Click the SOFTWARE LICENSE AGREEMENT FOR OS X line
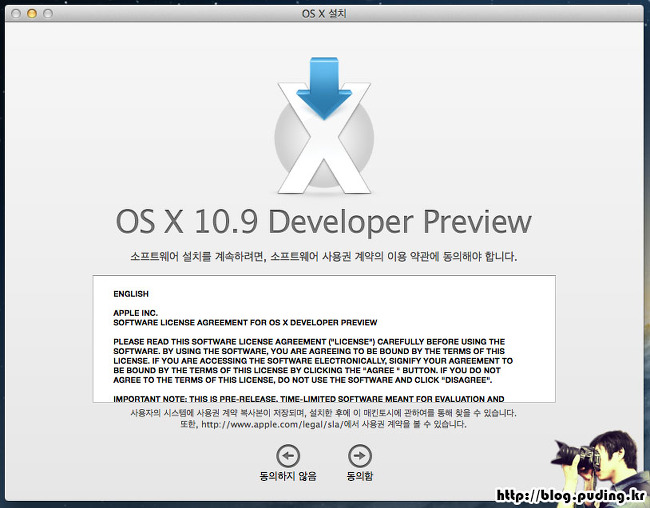Viewport: 650px width, 508px height. click(x=245, y=323)
